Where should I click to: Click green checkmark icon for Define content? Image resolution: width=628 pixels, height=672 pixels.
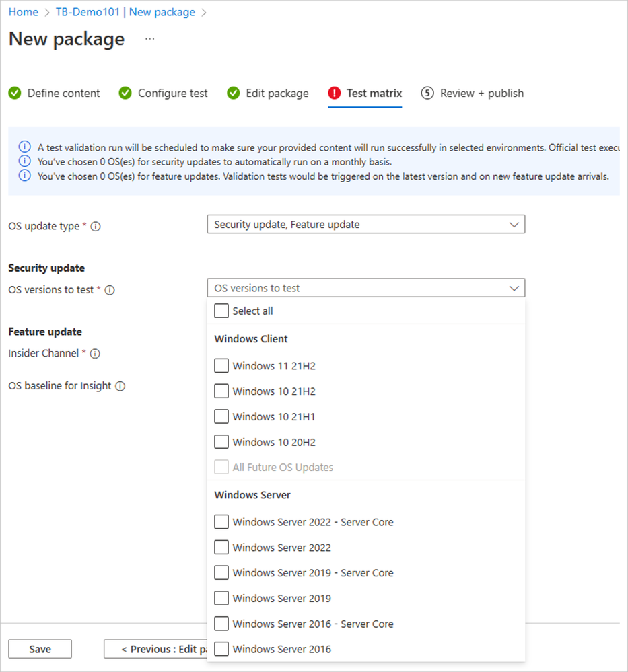point(15,94)
